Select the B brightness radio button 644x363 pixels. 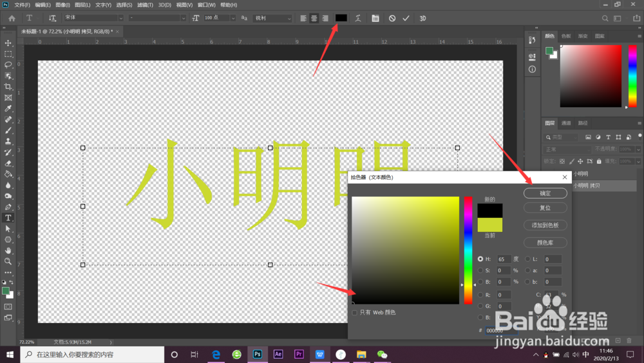coord(480,282)
